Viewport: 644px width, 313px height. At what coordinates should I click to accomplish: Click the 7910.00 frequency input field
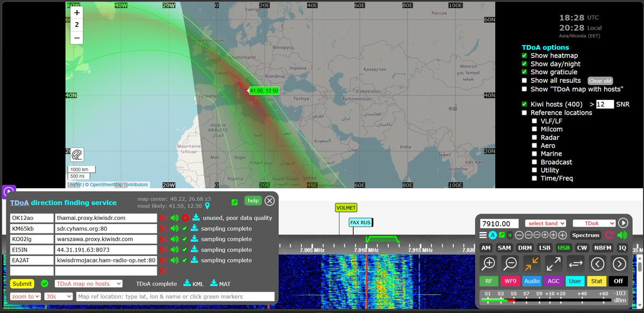pyautogui.click(x=500, y=223)
